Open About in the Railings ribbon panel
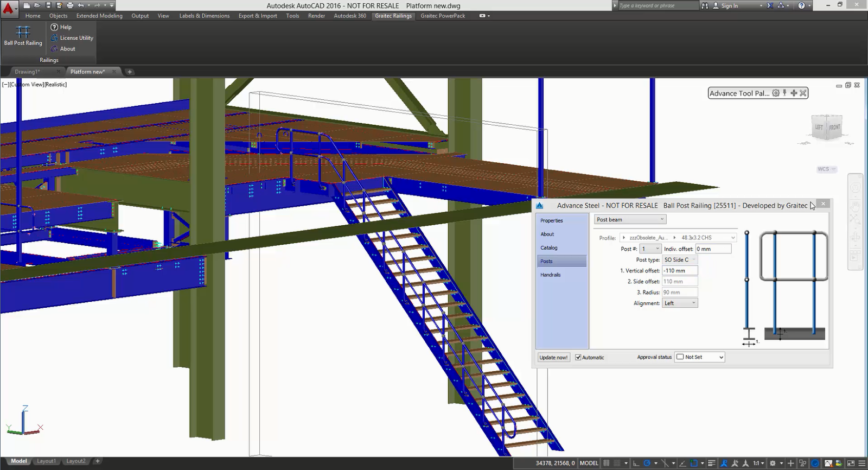 click(63, 49)
